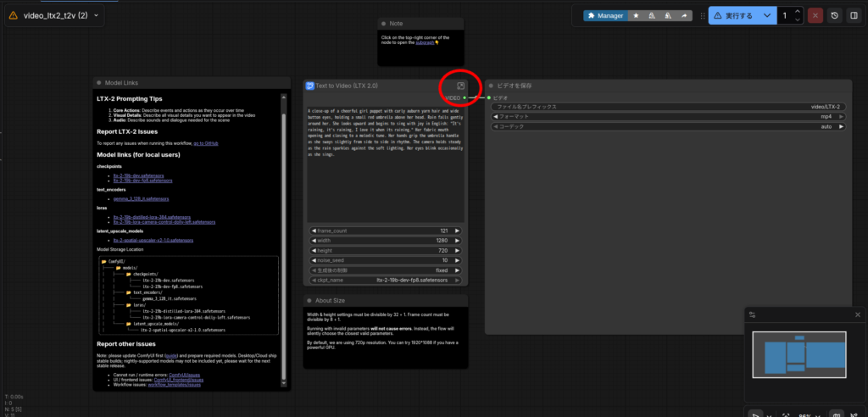Toggle the side panel layout icon
The image size is (868, 417).
tap(854, 15)
